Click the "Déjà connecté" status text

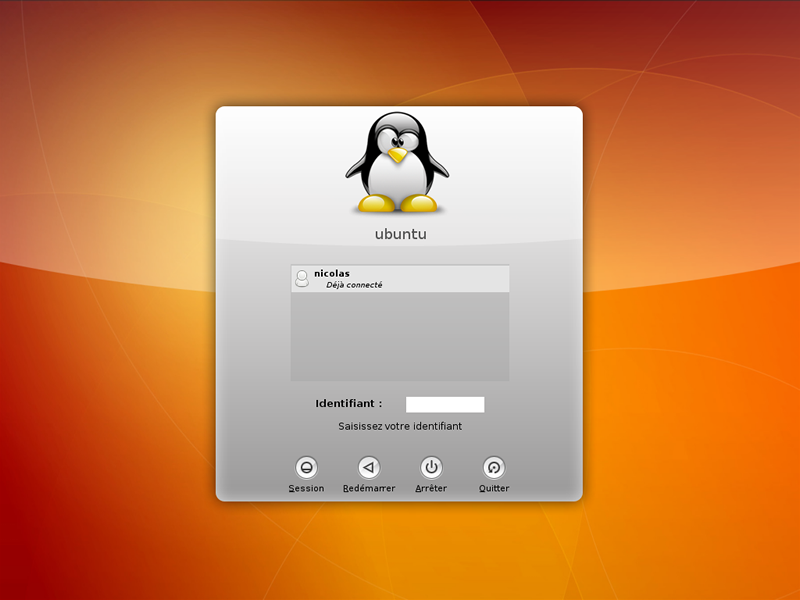tap(354, 285)
